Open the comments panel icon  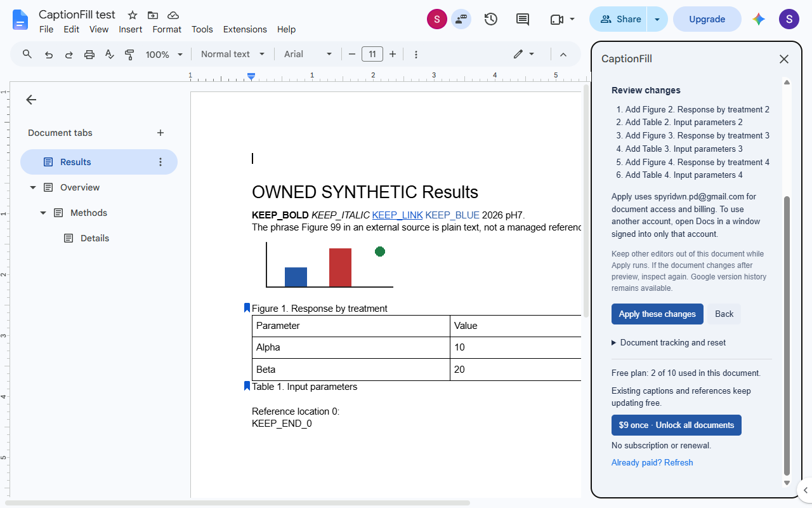[x=523, y=19]
